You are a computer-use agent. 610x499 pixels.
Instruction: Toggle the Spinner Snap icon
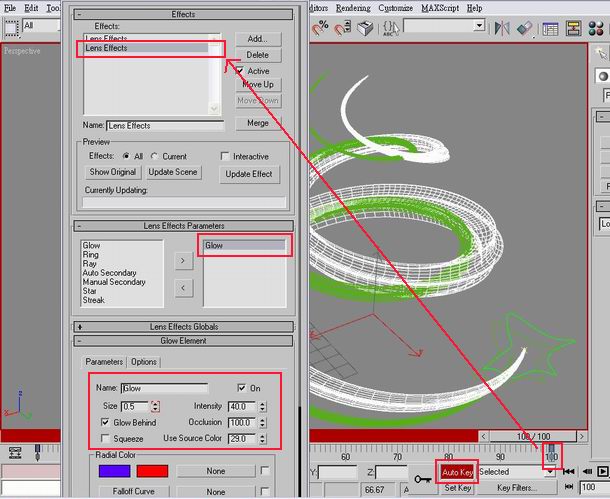(343, 28)
